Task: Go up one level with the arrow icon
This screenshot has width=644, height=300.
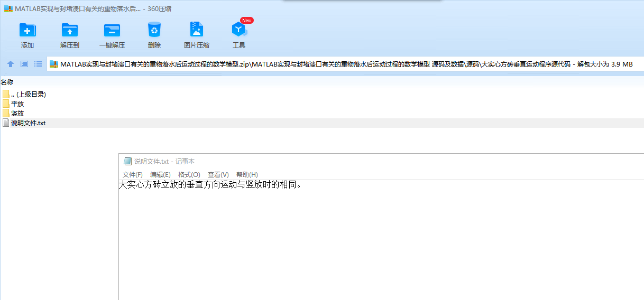Action: tap(10, 64)
